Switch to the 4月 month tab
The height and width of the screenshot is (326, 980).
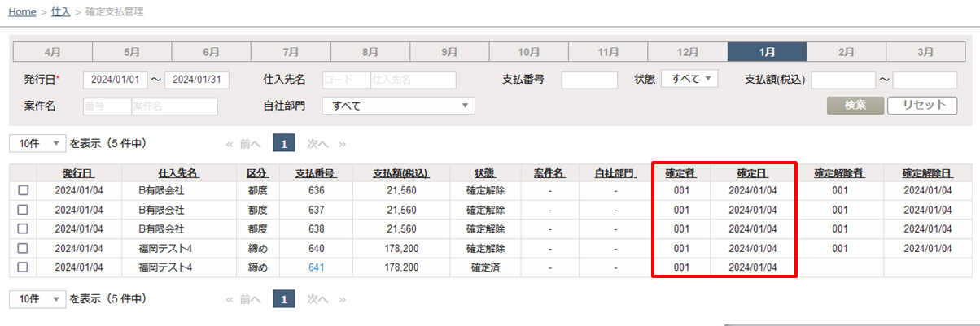53,52
